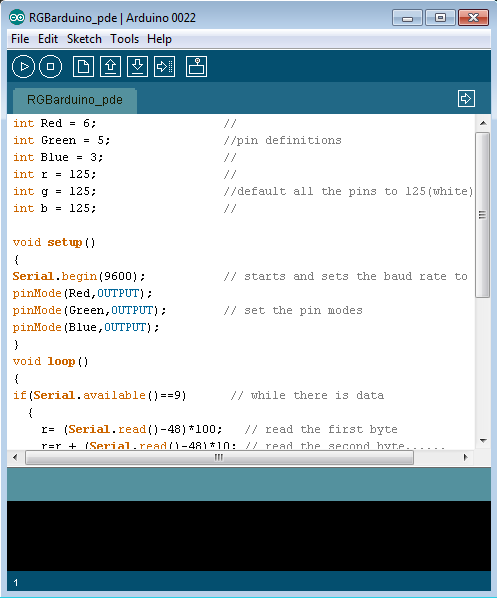The image size is (497, 601).
Task: Click the Save sketch down-arrow icon
Action: pos(137,67)
